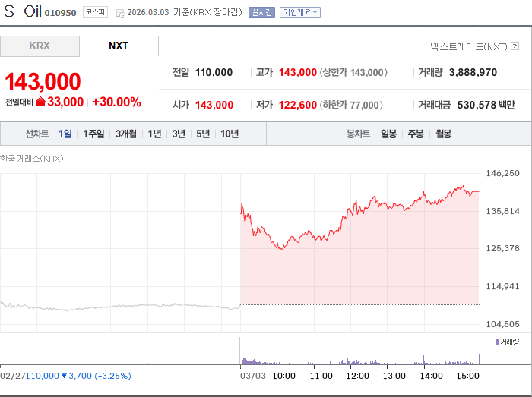Switch to 월봉 candle chart
Image resolution: width=532 pixels, height=397 pixels.
(x=443, y=134)
